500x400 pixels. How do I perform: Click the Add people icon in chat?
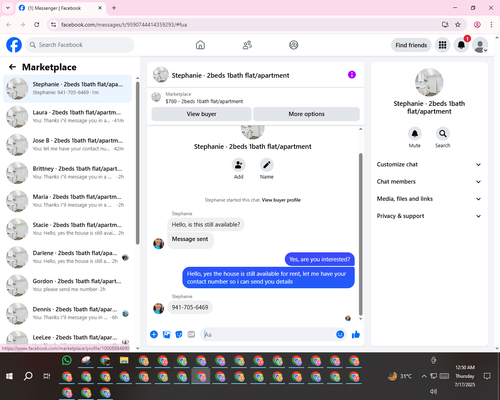[239, 165]
